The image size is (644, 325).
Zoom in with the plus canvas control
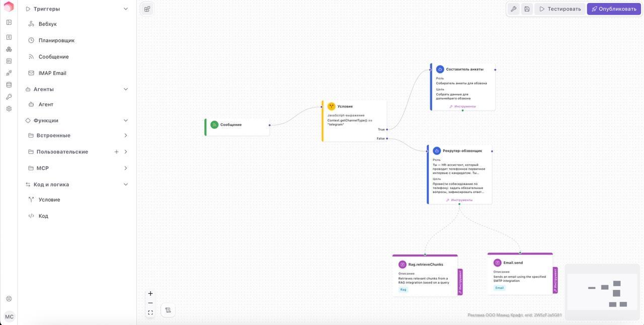coord(150,294)
